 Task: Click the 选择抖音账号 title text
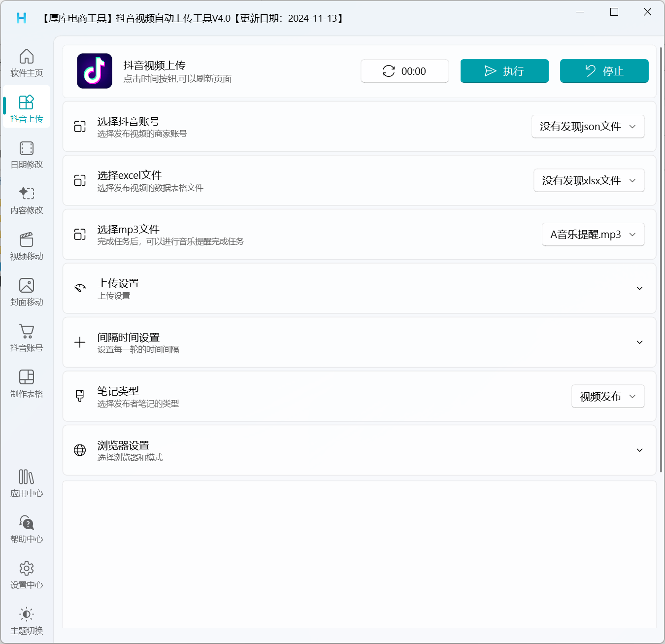pos(129,122)
